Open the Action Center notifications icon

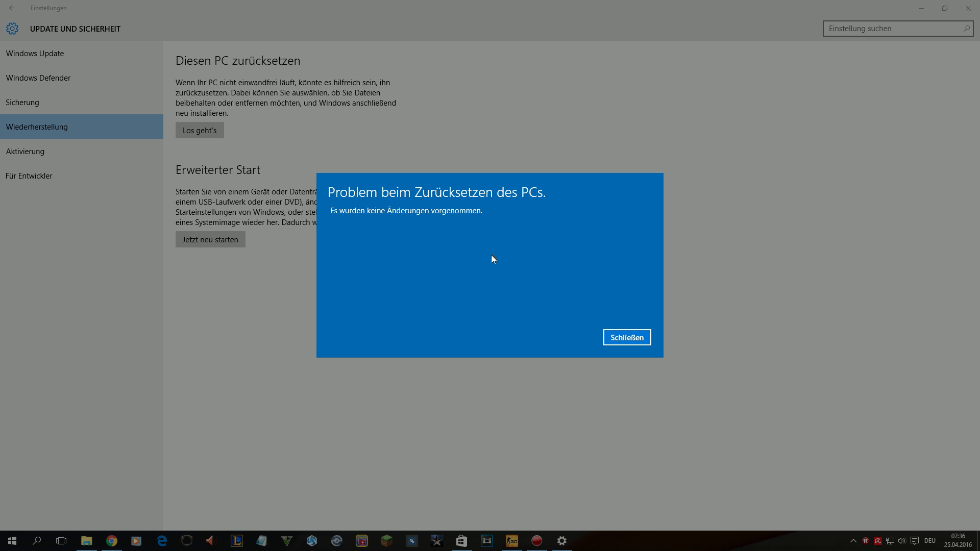(915, 541)
